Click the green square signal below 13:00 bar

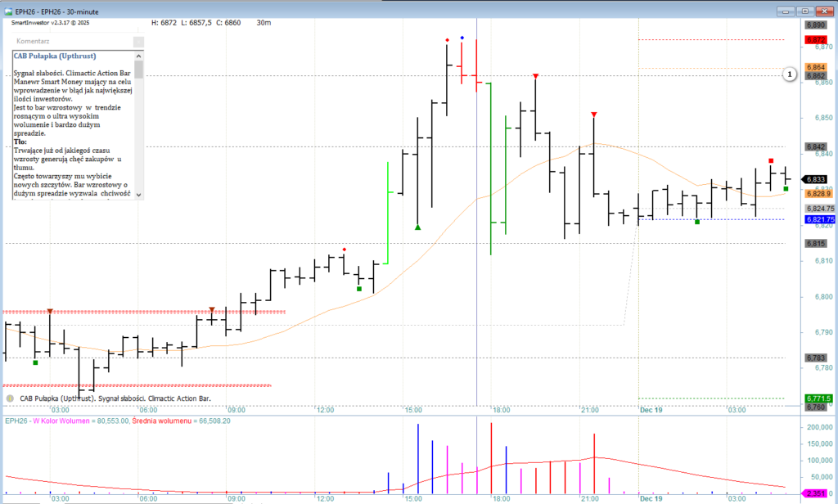click(358, 288)
